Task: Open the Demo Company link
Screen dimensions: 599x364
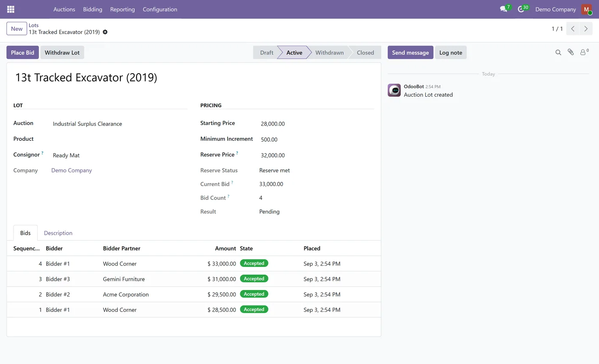Action: (x=71, y=170)
